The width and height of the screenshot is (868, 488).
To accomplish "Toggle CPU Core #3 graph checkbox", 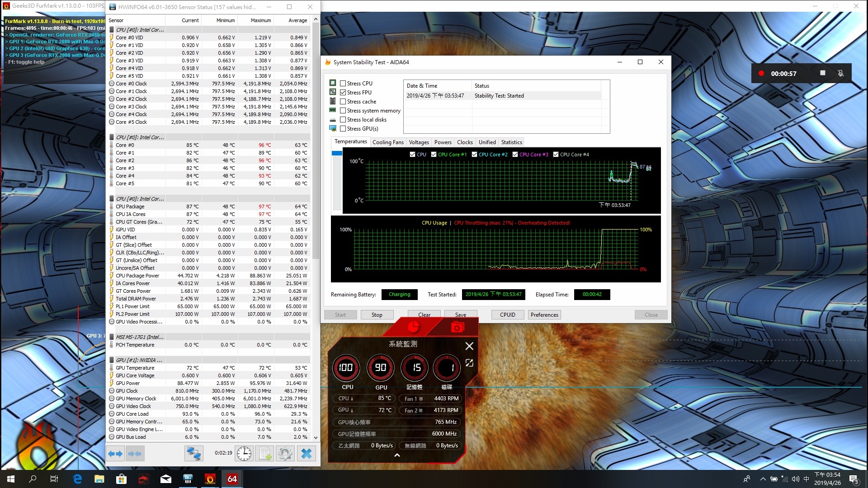I will [x=515, y=155].
